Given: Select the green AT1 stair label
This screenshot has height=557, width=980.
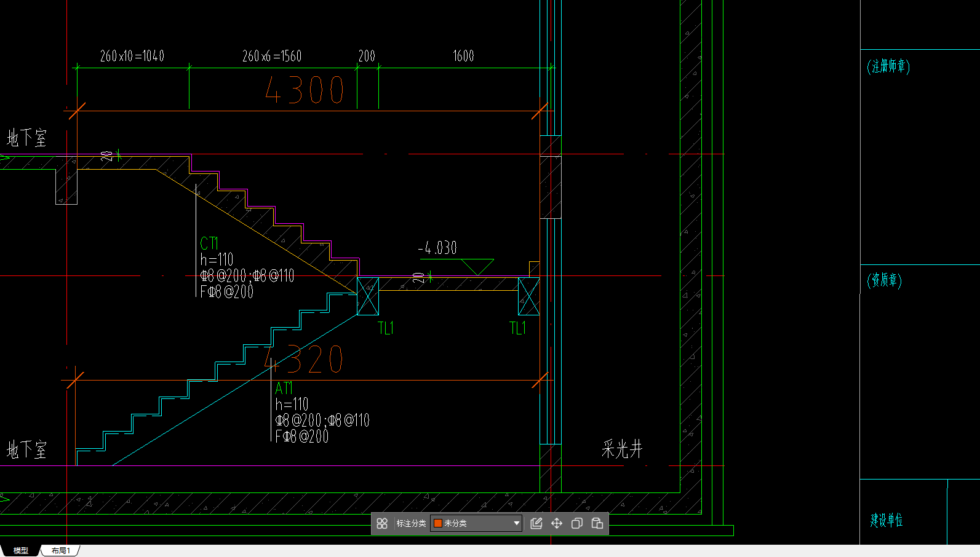Looking at the screenshot, I should coord(284,388).
